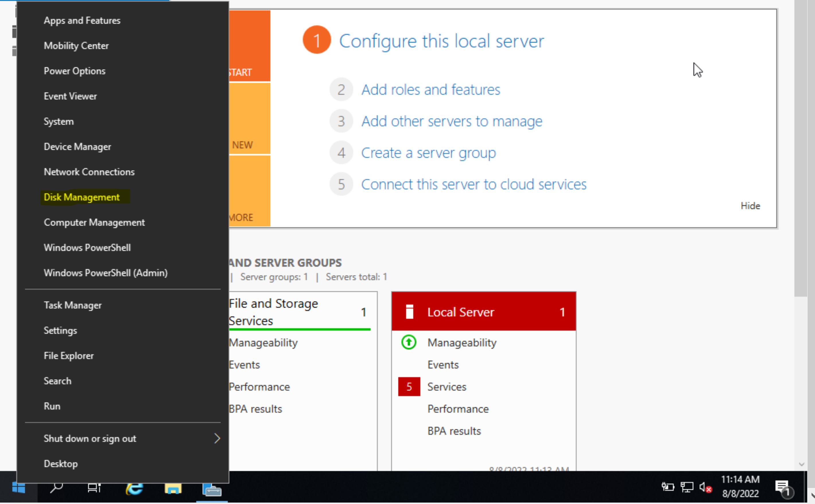
Task: Start Windows PowerShell (Admin)
Action: click(106, 273)
